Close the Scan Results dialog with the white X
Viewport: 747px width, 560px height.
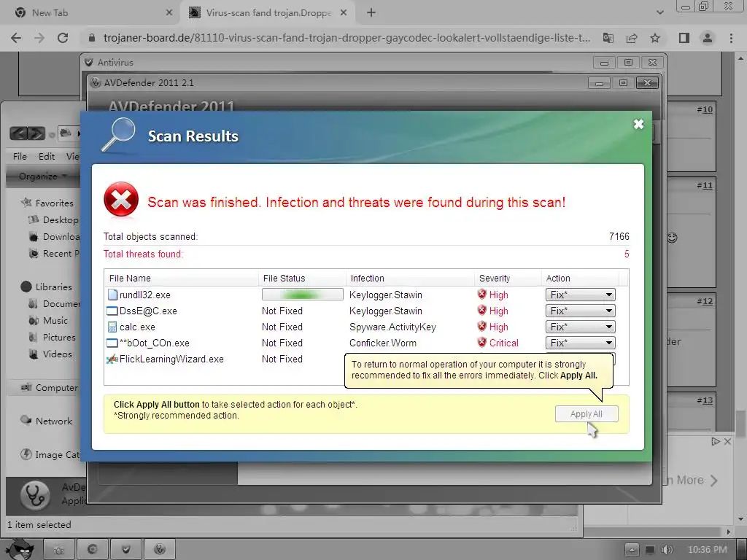(x=638, y=124)
